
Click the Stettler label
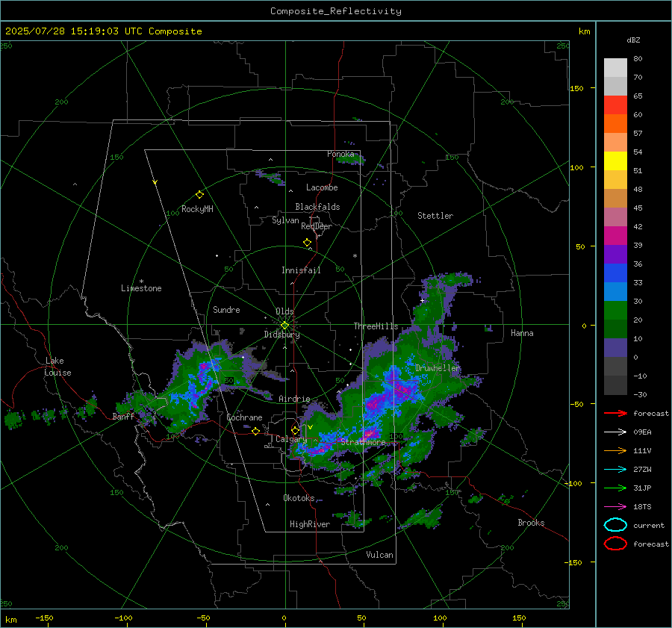click(435, 216)
